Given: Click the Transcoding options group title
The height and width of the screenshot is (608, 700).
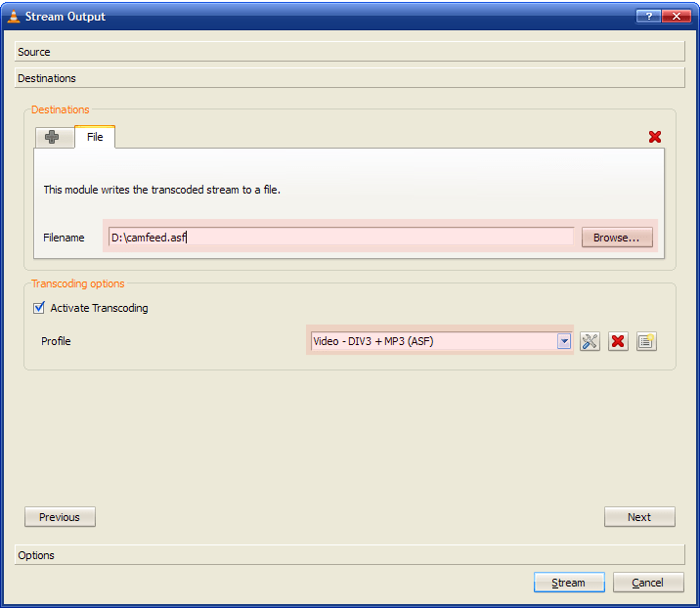Looking at the screenshot, I should tap(77, 283).
